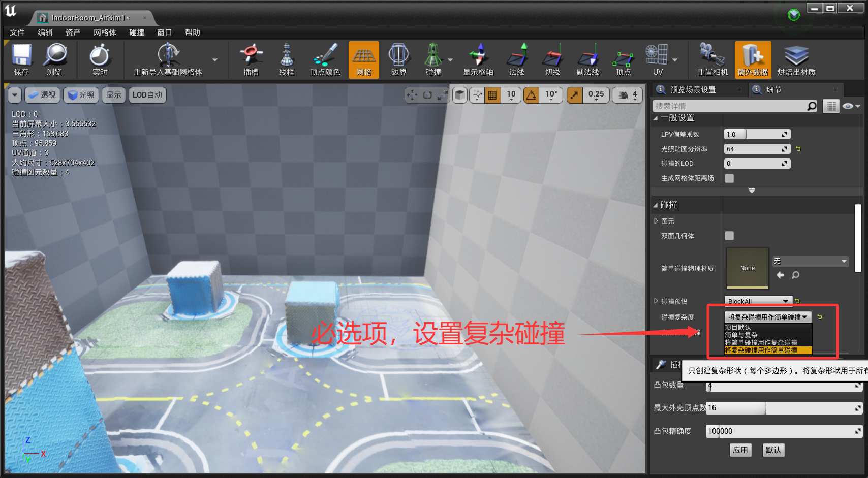
Task: Save the static mesh with 保存 icon
Action: pyautogui.click(x=21, y=59)
